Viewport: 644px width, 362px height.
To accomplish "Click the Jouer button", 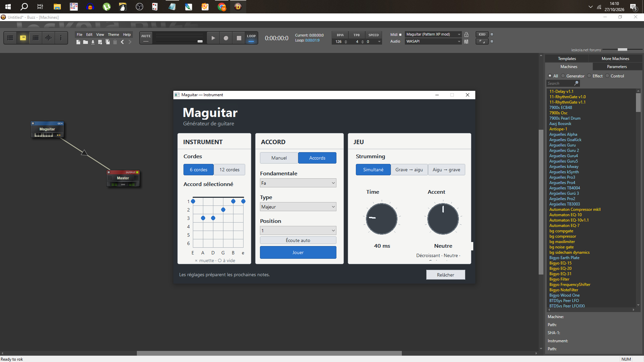I will point(298,252).
